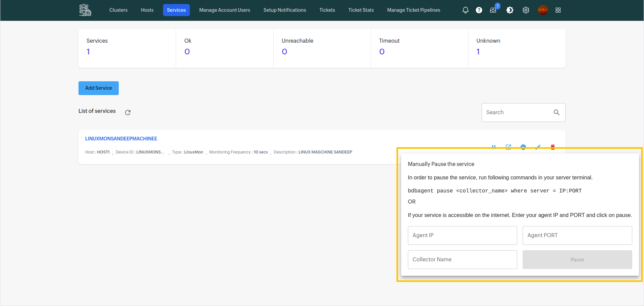Open Manage Account Users
The image size is (644, 306).
tap(225, 10)
